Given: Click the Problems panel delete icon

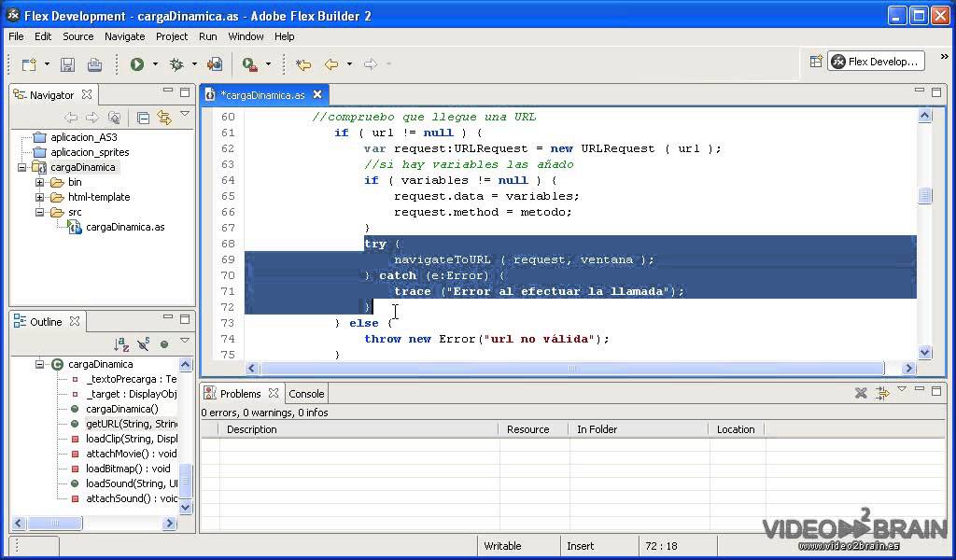Looking at the screenshot, I should (861, 393).
